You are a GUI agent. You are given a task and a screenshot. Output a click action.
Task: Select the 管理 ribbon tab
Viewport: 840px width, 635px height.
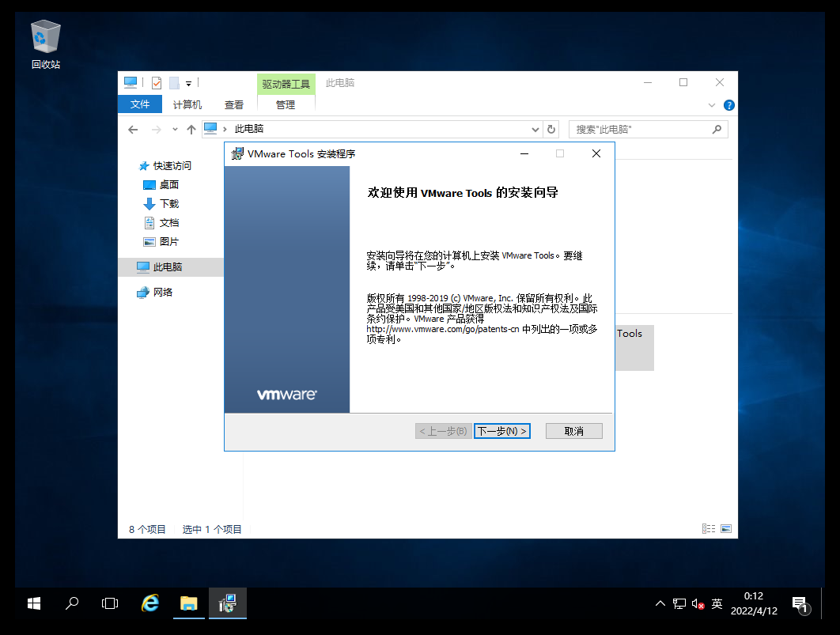286,104
